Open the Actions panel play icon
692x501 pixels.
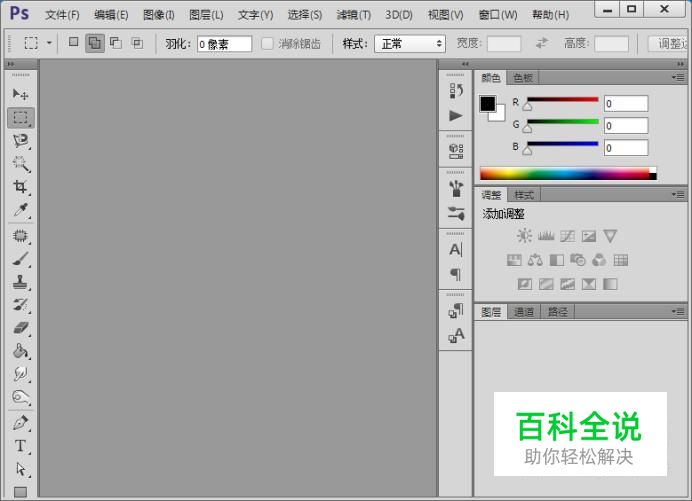[455, 116]
